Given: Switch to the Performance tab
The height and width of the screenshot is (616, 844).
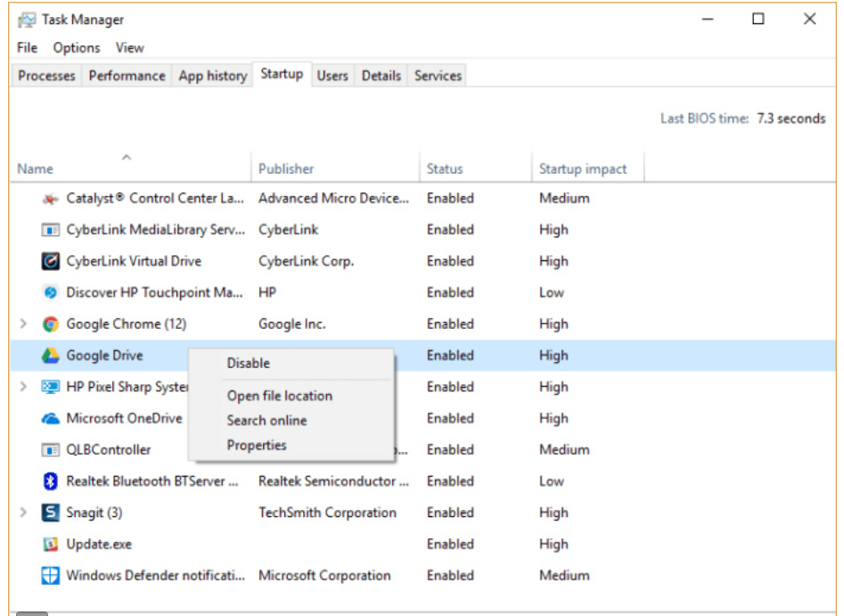Looking at the screenshot, I should point(127,76).
